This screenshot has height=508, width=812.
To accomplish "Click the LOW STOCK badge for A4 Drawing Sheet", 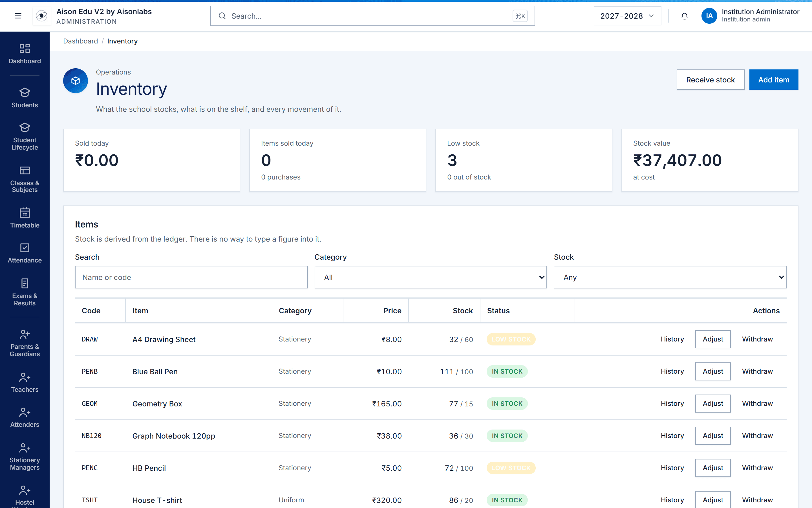I will (511, 339).
